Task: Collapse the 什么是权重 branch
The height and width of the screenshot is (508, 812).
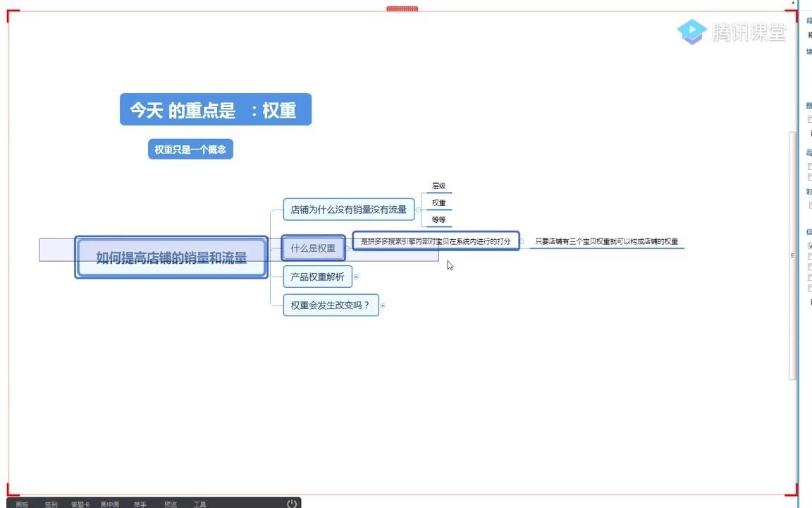Action: coord(348,248)
